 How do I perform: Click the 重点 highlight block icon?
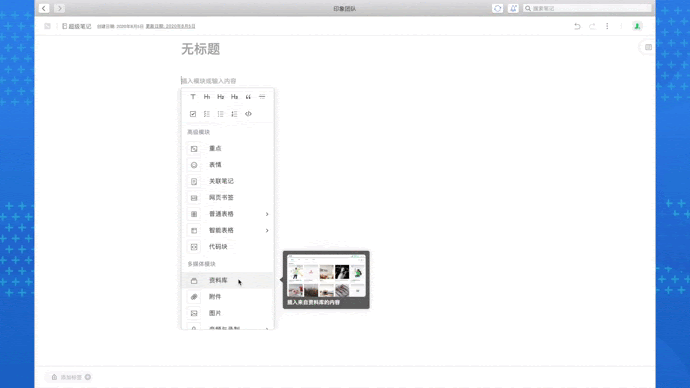(x=194, y=149)
